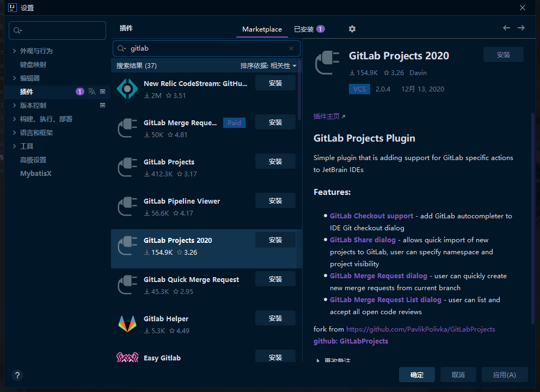Open the help question mark icon
The image size is (540, 392).
17,375
